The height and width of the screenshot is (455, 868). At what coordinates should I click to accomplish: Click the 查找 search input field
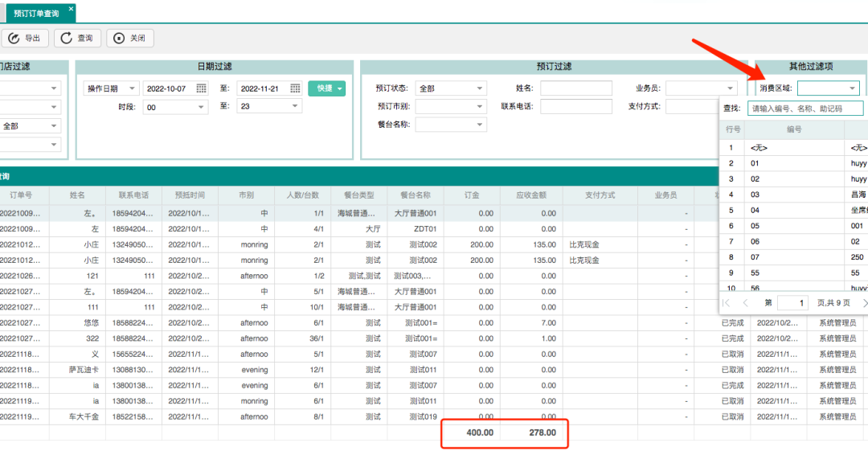coord(806,108)
